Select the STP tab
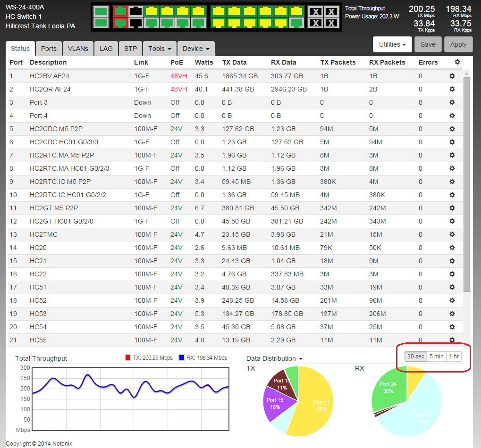 (x=130, y=49)
